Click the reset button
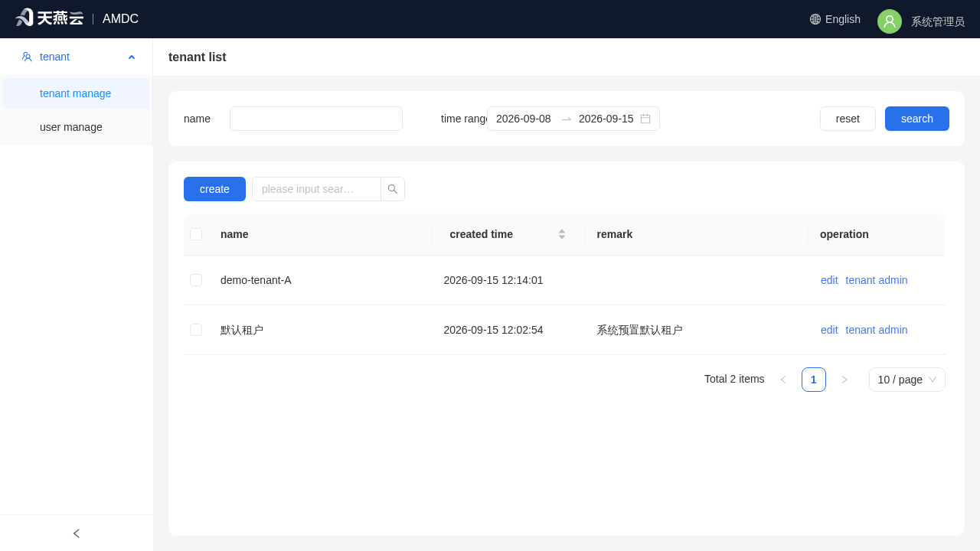Image resolution: width=980 pixels, height=551 pixels. click(848, 119)
